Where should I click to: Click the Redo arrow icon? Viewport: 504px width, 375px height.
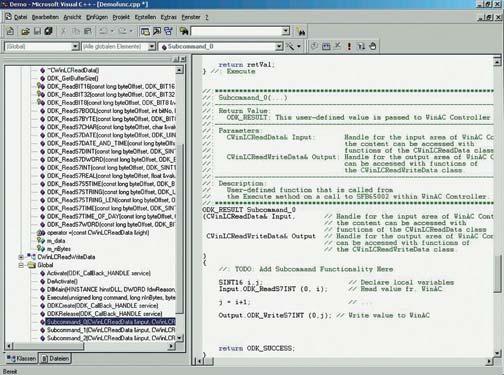click(123, 31)
